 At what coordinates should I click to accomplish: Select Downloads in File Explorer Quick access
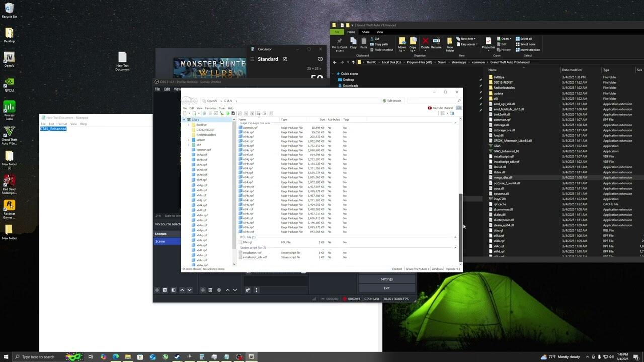coord(350,86)
